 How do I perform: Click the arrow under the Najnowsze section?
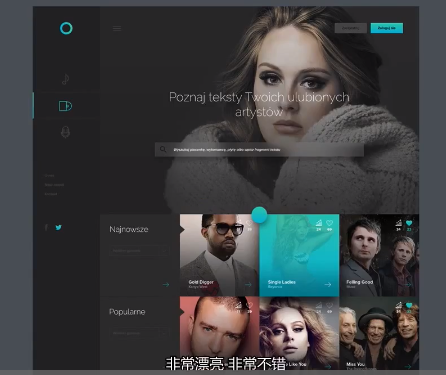coord(166,285)
